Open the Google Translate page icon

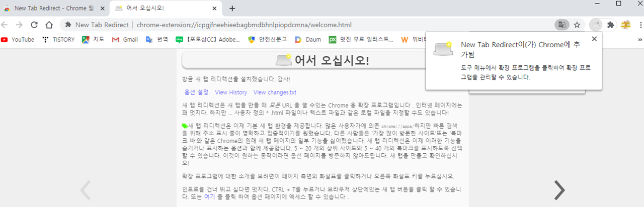coord(561,25)
